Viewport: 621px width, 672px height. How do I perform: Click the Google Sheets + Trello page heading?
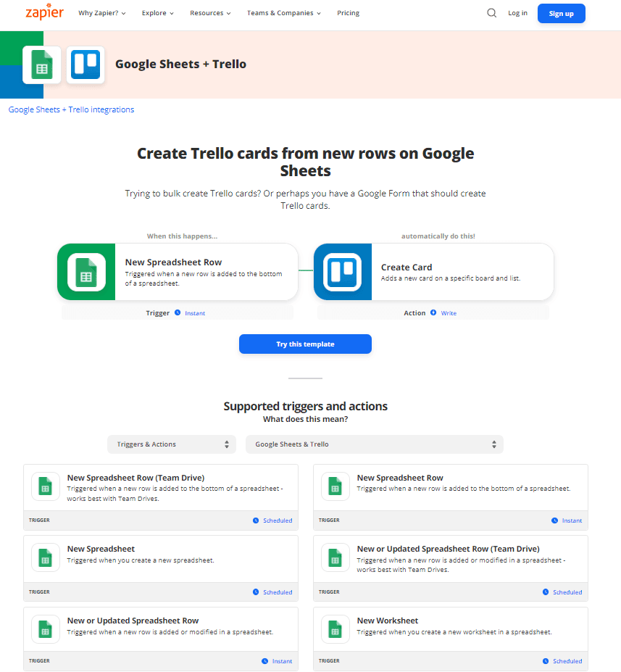coord(180,64)
